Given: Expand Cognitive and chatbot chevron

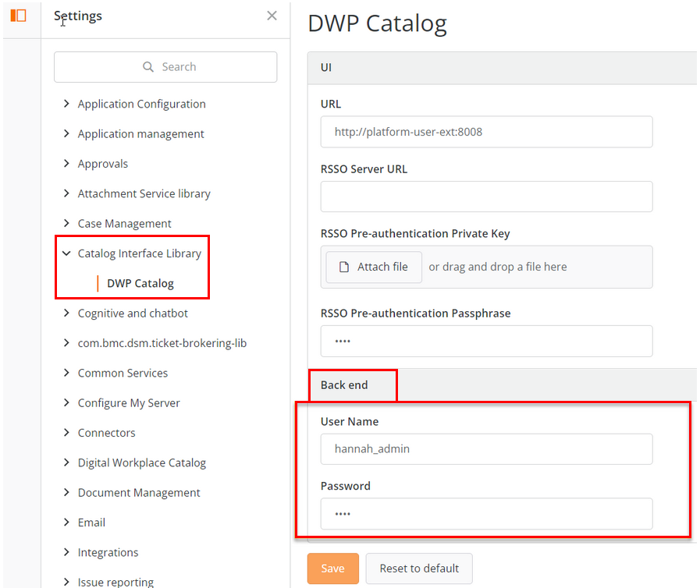Looking at the screenshot, I should [66, 313].
